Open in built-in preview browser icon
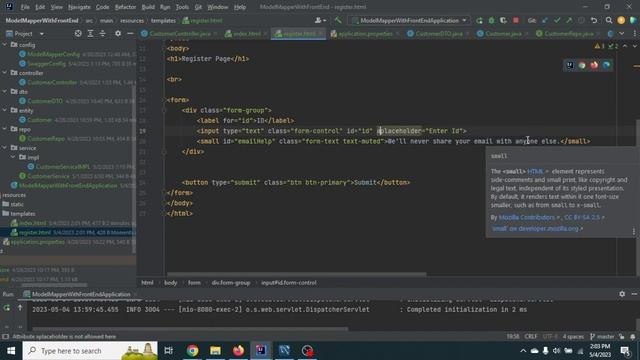This screenshot has width=640, height=360. [570, 65]
